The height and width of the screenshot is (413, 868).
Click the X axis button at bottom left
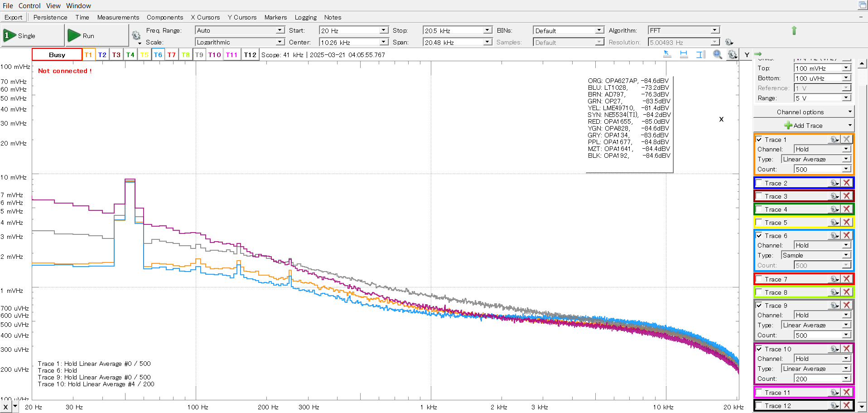[5, 407]
